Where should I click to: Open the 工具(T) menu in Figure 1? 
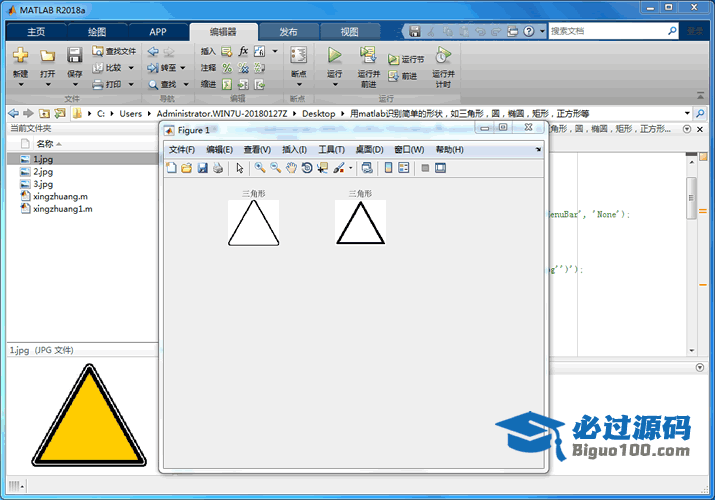332,150
